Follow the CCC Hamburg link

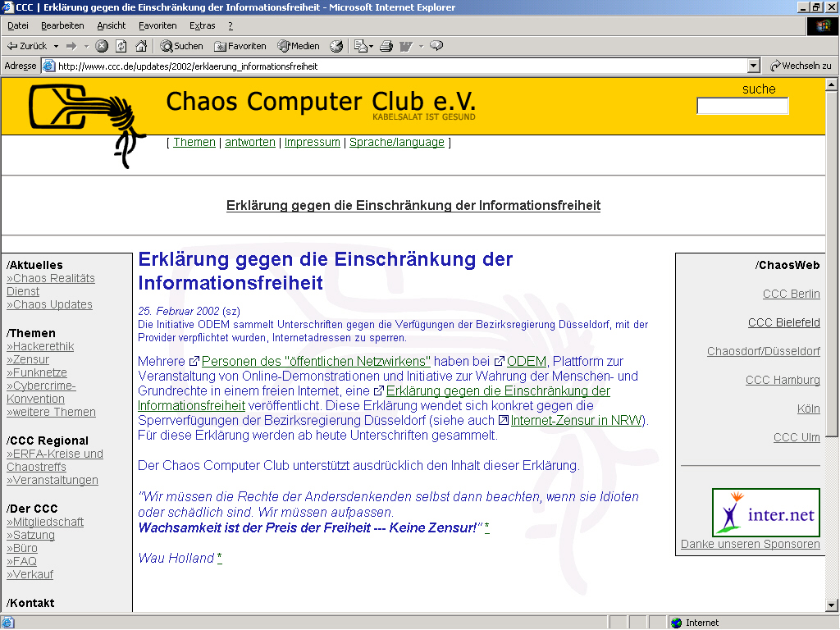[783, 380]
